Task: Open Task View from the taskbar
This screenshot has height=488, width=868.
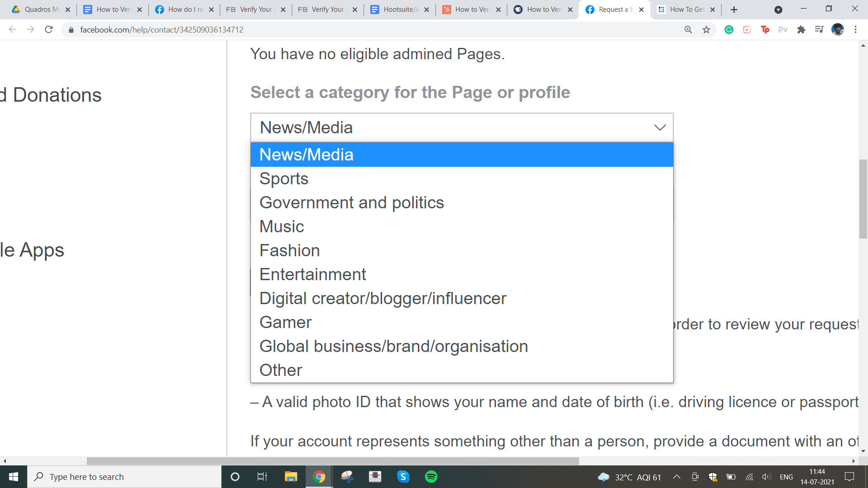Action: click(x=262, y=477)
